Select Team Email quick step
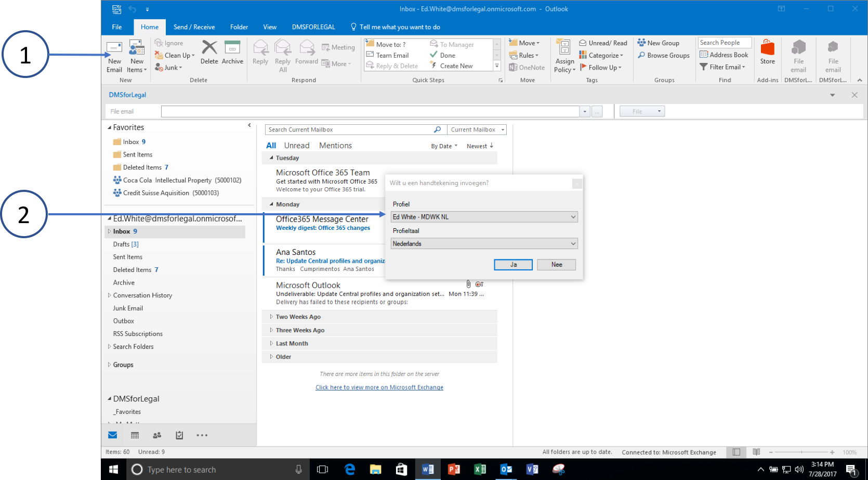The height and width of the screenshot is (480, 868). tap(388, 55)
